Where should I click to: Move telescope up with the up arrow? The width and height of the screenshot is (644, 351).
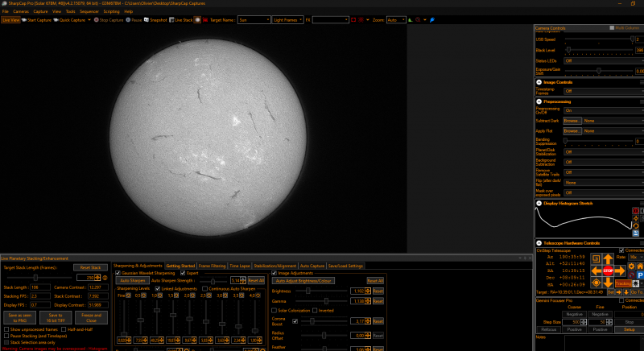tap(608, 258)
